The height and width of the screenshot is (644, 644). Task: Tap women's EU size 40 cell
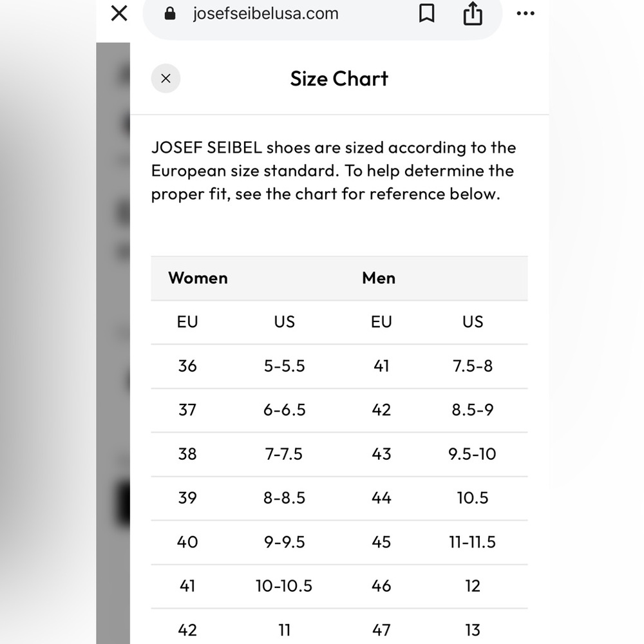click(187, 542)
